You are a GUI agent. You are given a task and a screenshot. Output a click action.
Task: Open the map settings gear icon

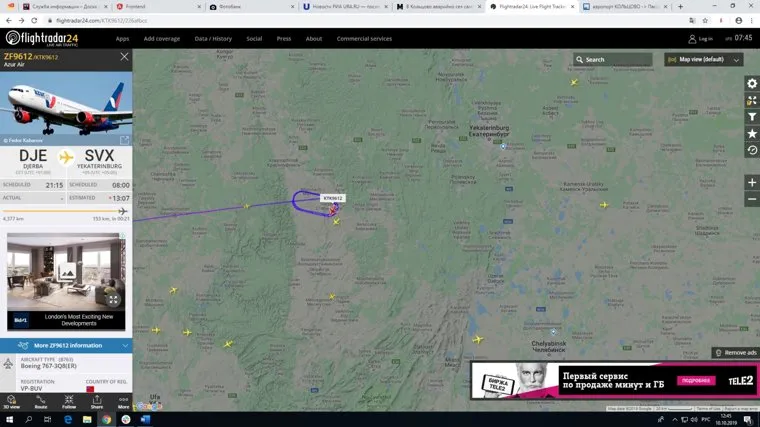coord(752,83)
